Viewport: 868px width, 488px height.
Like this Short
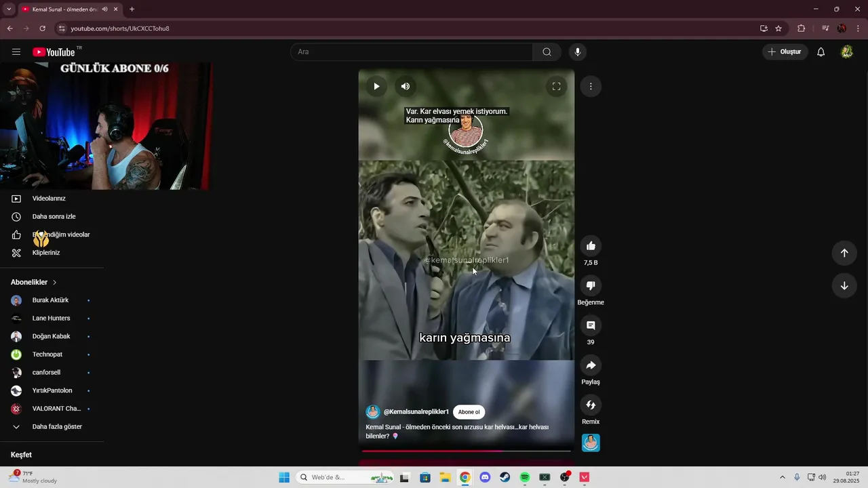tap(591, 246)
